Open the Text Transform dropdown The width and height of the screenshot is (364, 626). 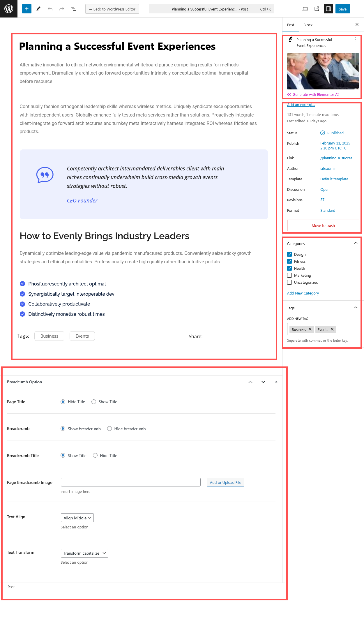84,553
